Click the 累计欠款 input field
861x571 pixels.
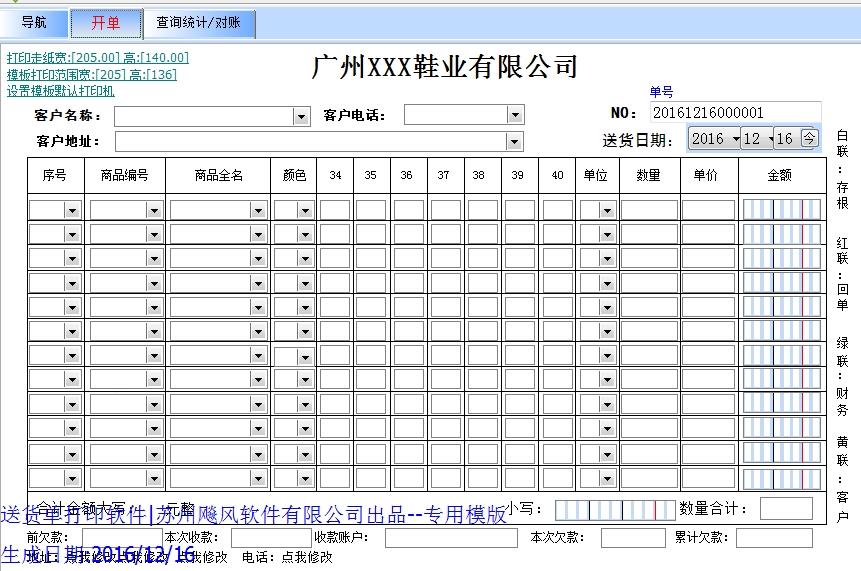pos(774,538)
